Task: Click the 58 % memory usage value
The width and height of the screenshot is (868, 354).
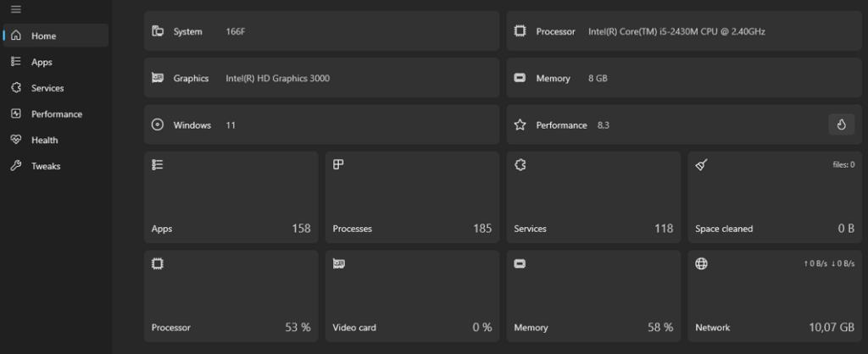Action: pyautogui.click(x=660, y=328)
